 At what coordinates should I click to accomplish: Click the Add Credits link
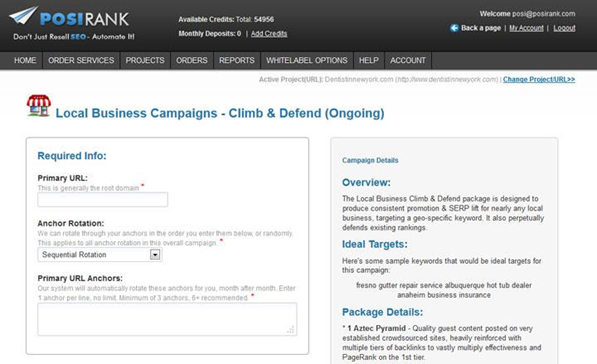coord(269,34)
